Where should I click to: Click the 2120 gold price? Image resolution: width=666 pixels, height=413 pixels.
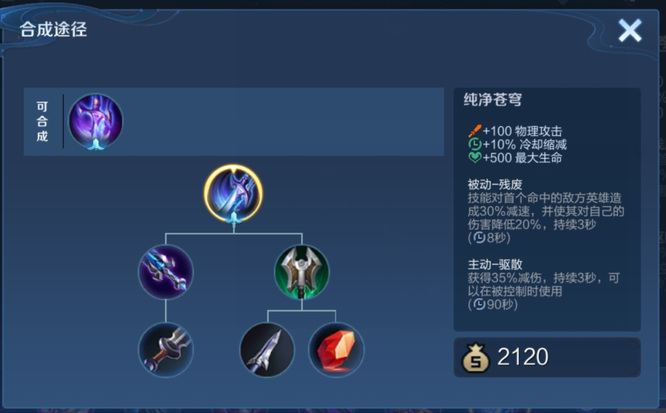coord(522,357)
